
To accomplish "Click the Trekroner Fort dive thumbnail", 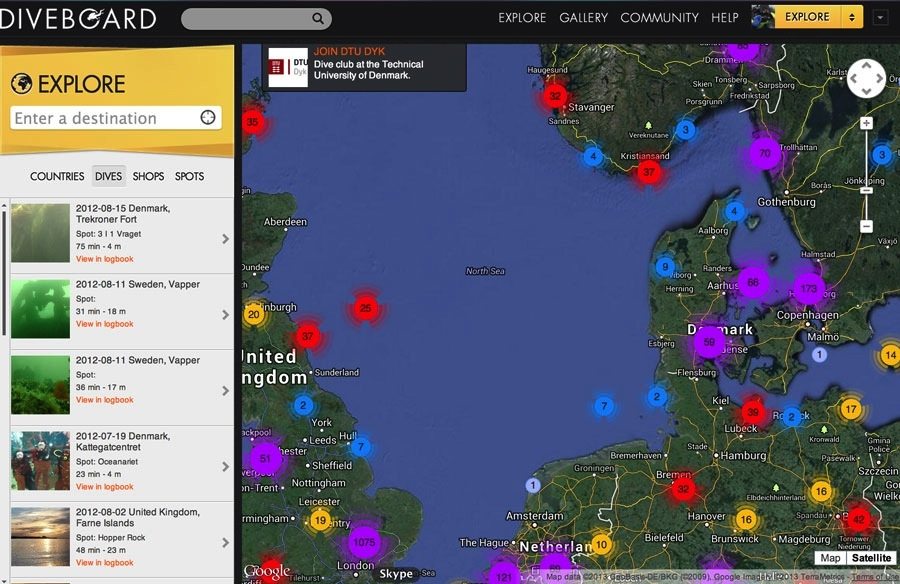I will click(40, 233).
